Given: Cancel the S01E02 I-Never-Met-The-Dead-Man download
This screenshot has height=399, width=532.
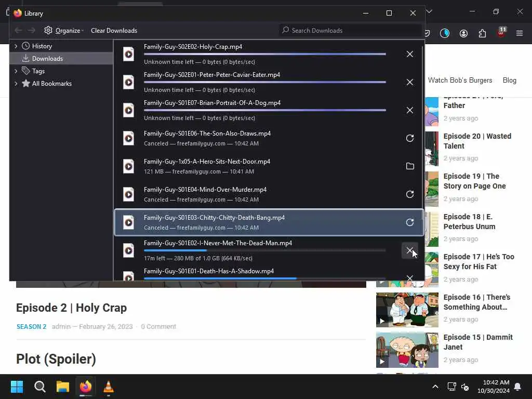Looking at the screenshot, I should click(x=409, y=250).
